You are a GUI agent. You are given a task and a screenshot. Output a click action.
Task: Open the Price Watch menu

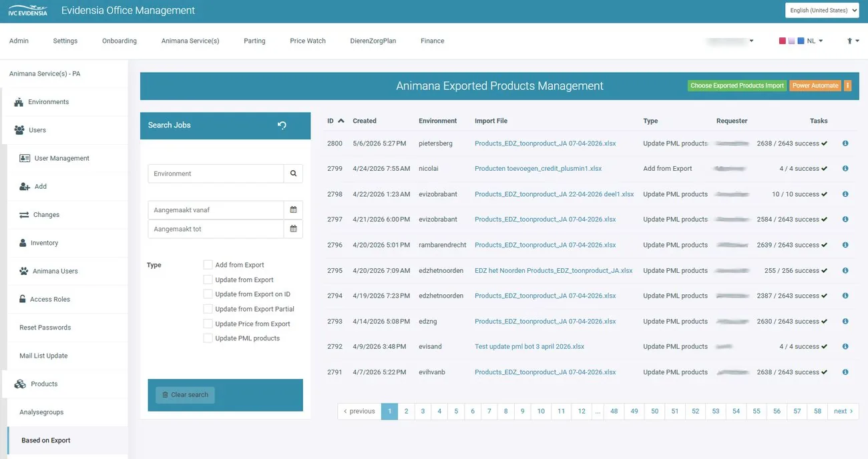tap(308, 41)
